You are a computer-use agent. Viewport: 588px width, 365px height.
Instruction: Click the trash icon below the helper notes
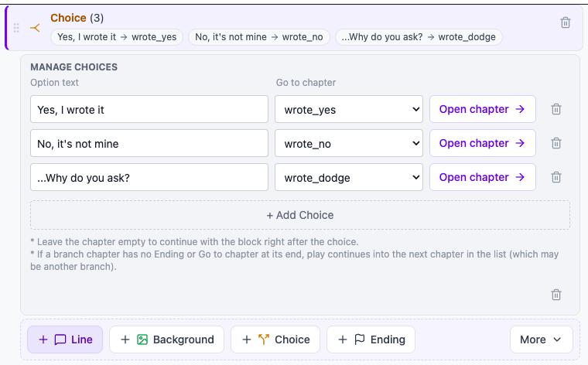coord(556,295)
